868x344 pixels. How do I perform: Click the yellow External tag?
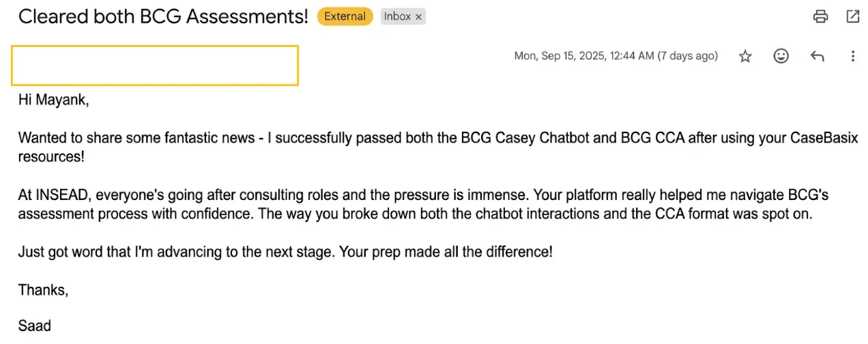click(x=345, y=17)
